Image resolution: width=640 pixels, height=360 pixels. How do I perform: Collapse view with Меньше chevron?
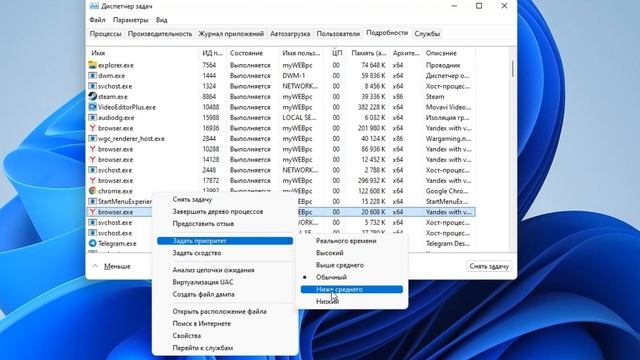(x=95, y=266)
